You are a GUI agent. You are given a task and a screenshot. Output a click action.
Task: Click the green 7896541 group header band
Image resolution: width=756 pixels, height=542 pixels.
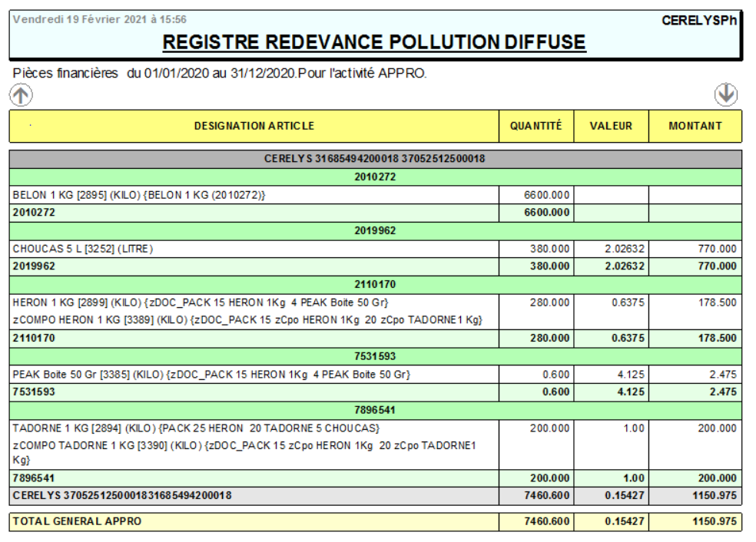[375, 410]
